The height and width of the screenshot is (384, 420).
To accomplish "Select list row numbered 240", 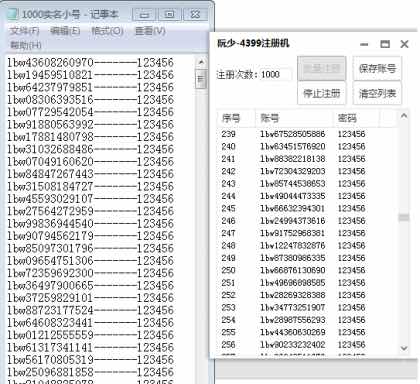I will pyautogui.click(x=307, y=146).
